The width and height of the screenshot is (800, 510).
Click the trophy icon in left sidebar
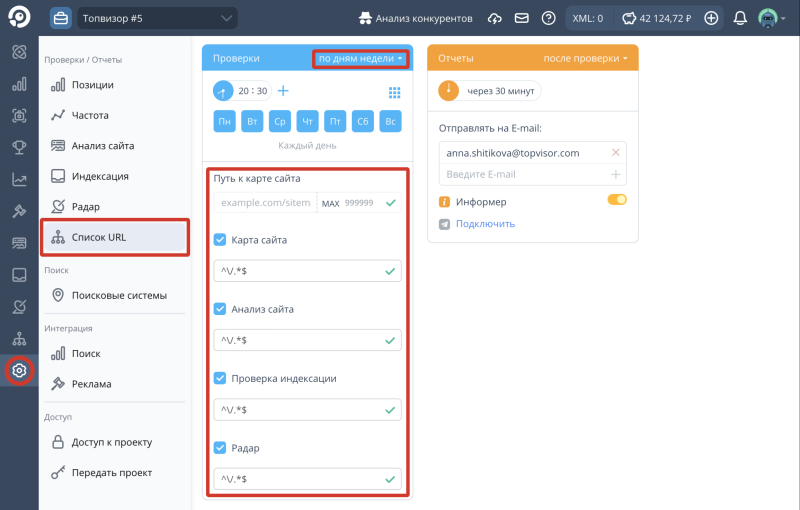tap(19, 148)
